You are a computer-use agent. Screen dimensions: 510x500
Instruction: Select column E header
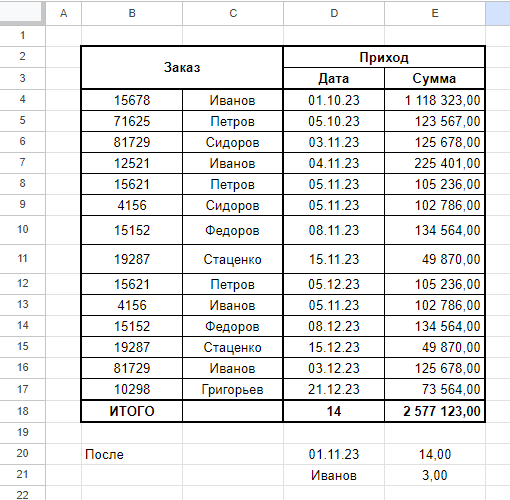click(435, 13)
